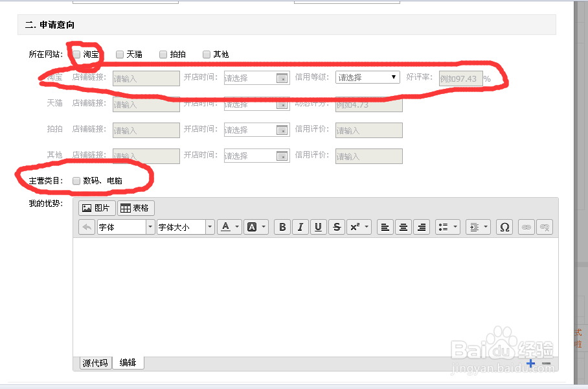The image size is (588, 389).
Task: Click the font color A icon
Action: coord(225,227)
